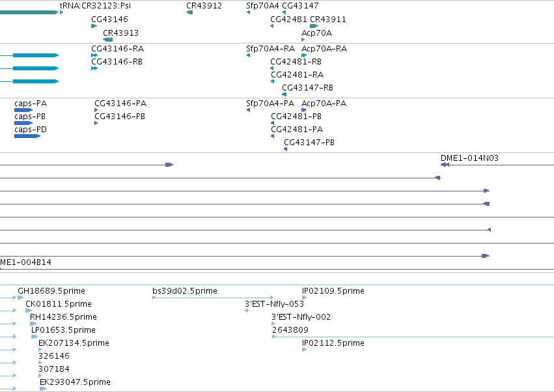Click the caps-PD protein bar
Image resolution: width=554 pixels, height=392 pixels.
click(27, 136)
